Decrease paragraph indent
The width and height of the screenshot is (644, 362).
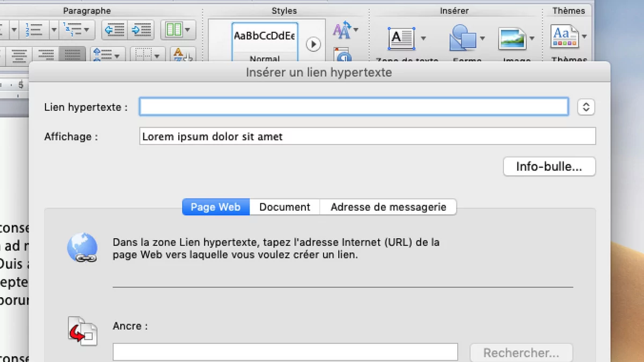[115, 30]
